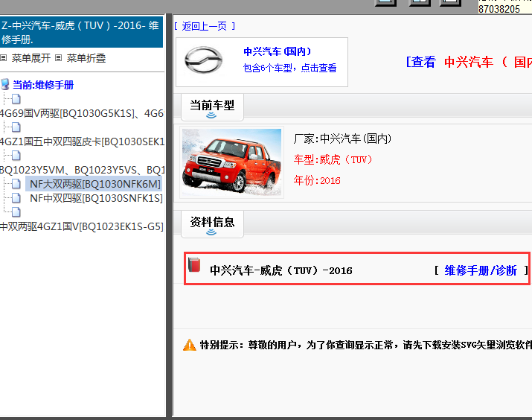Select 中双两驱4GZ1国V[BQ1023EK1S-G5] tree item
This screenshot has height=420, width=532.
coord(82,226)
